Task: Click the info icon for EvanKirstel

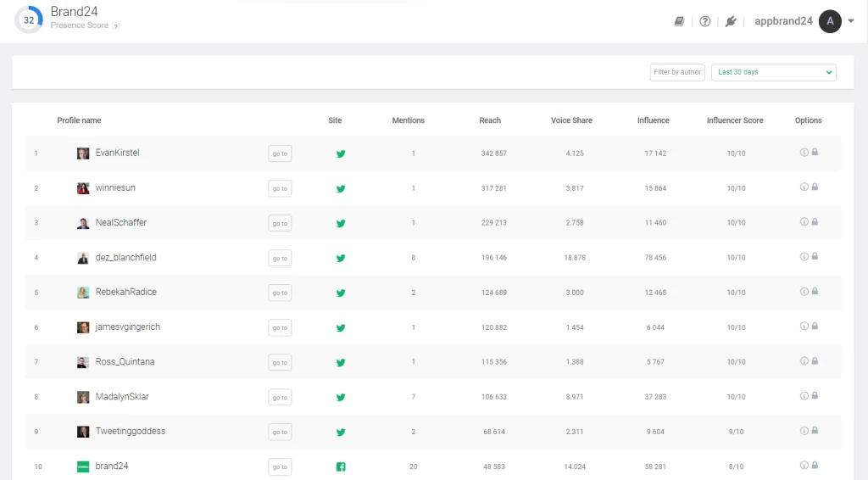Action: (804, 153)
